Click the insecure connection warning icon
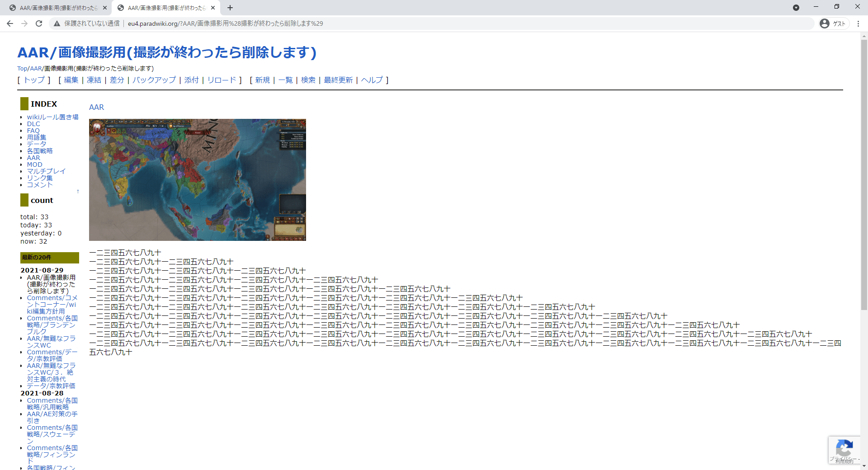868x470 pixels. [x=57, y=23]
